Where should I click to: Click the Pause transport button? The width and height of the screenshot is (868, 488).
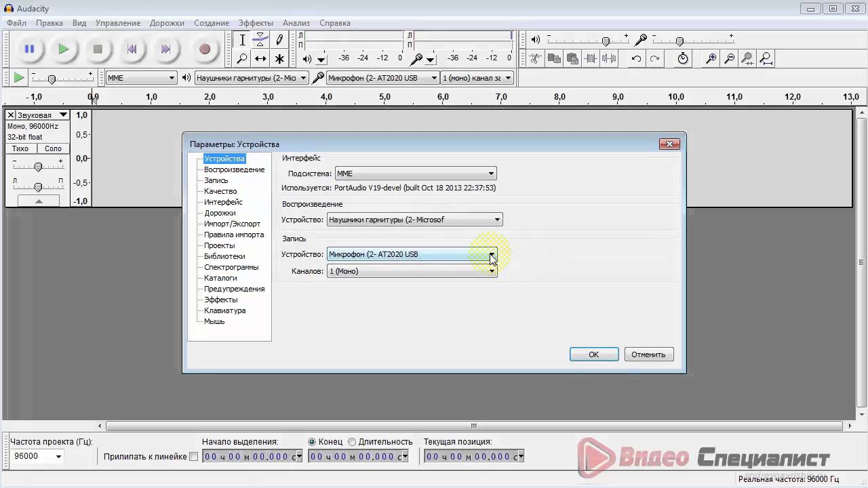coord(29,49)
